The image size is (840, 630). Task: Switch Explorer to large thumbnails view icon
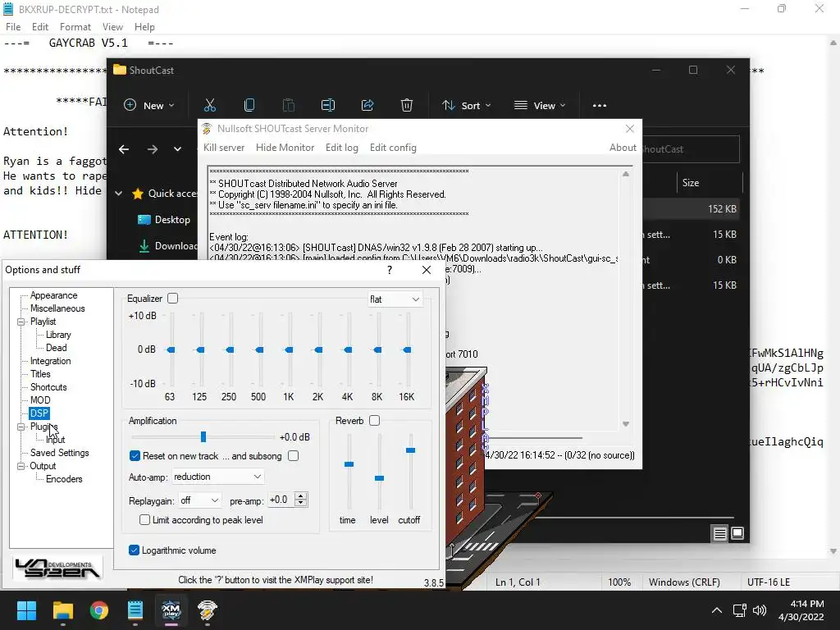click(x=737, y=533)
